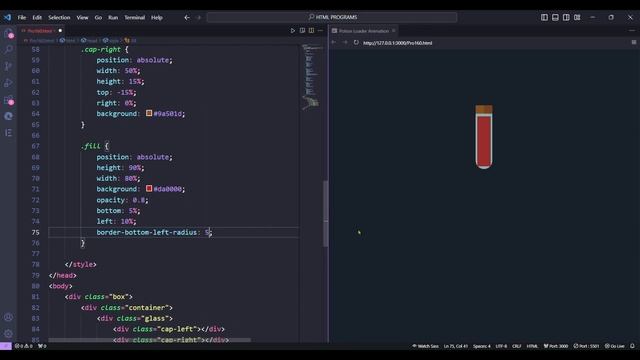Click the notifications bell in status bar
Screen dimensions: 640x360
[x=632, y=346]
